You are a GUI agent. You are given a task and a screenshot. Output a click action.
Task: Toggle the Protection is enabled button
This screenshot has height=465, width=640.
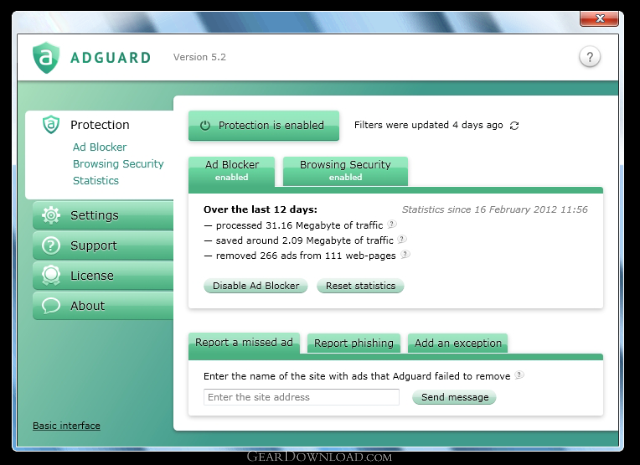(264, 125)
